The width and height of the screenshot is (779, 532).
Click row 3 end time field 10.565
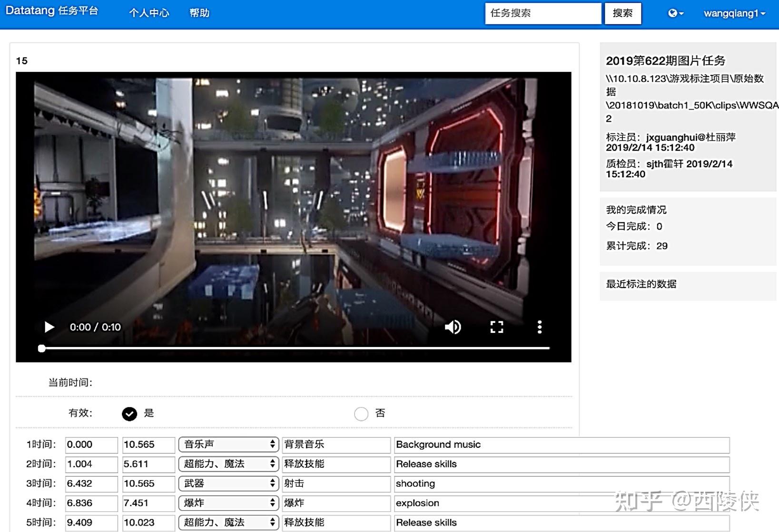[x=148, y=484]
